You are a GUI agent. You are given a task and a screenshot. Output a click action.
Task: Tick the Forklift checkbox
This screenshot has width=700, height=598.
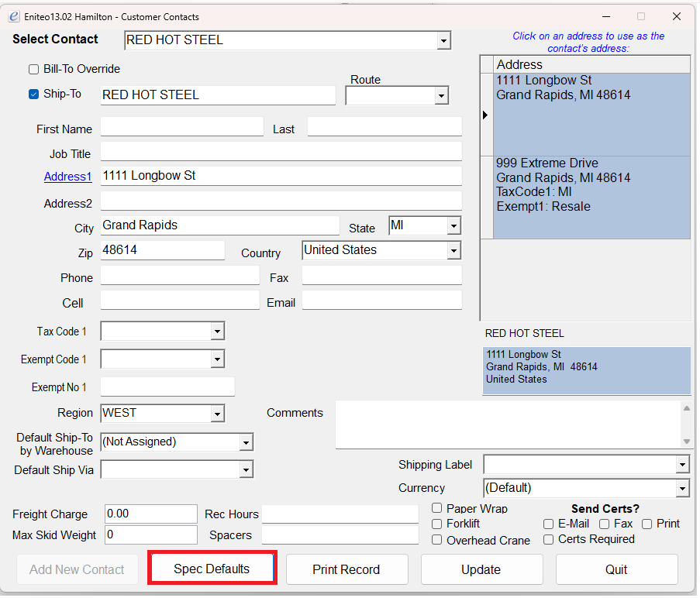click(436, 524)
